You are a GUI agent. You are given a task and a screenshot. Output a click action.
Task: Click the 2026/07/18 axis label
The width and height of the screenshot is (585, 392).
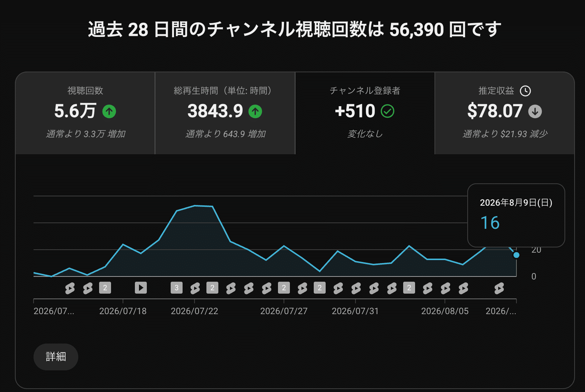pyautogui.click(x=123, y=311)
